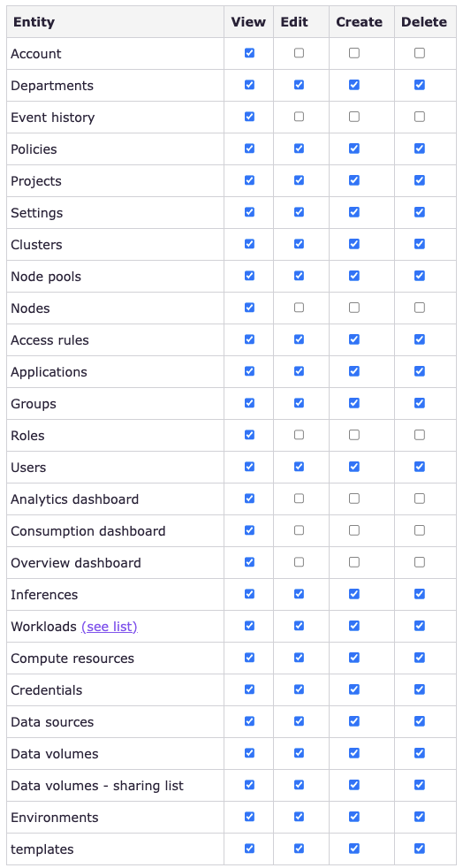
Task: Uncheck Policies Edit checkbox
Action: tap(300, 148)
